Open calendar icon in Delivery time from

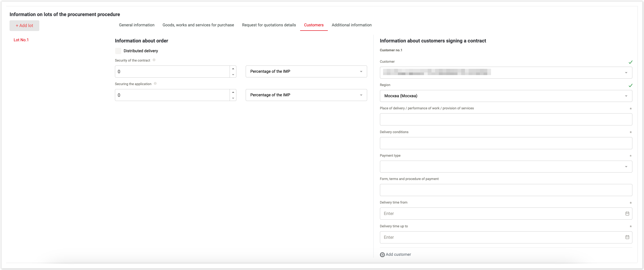coord(627,213)
